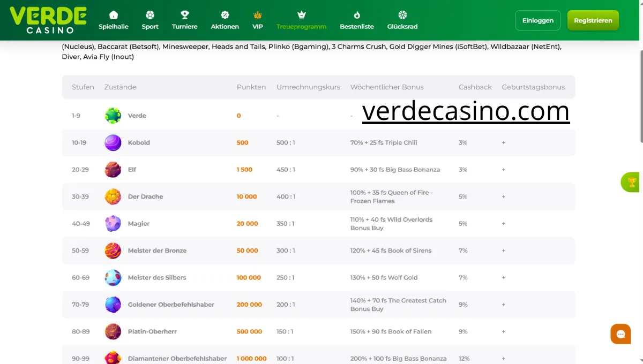Click the Verde Casino logo
The height and width of the screenshot is (364, 643).
click(x=48, y=20)
